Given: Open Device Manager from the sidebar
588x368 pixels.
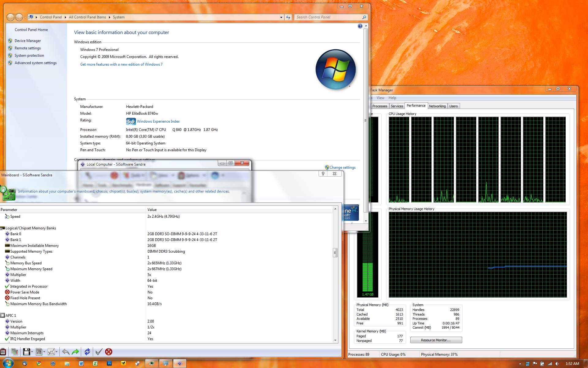Looking at the screenshot, I should tap(28, 41).
